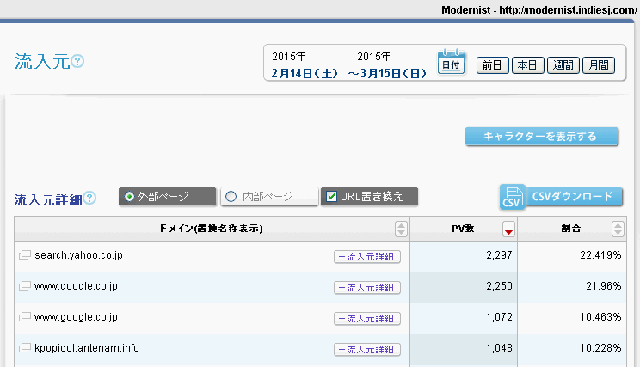640x367 pixels.
Task: Click the CSV file icon
Action: point(512,197)
